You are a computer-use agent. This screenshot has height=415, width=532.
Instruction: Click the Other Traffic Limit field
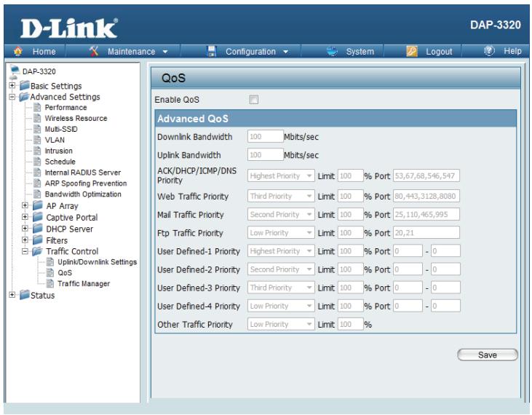click(x=351, y=325)
